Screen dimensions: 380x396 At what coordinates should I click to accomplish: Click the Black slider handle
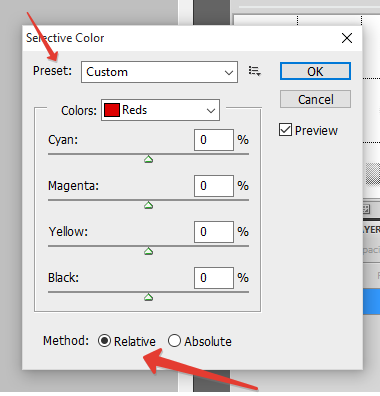148,297
